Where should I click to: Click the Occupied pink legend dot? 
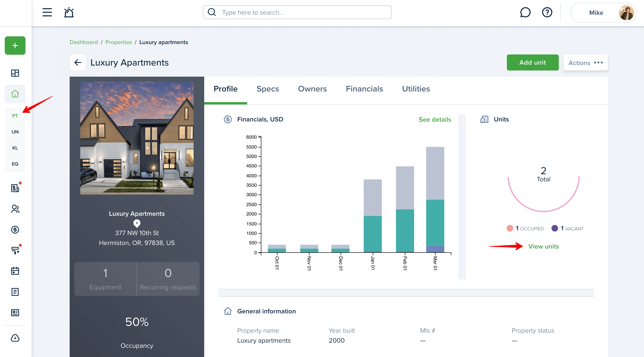[510, 228]
